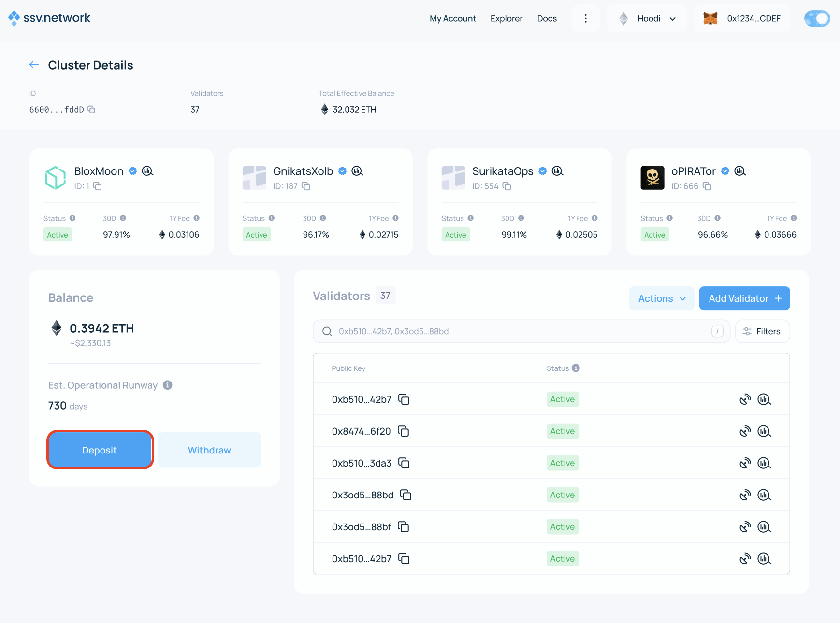Click beacon status icon for 0x3od5...88bd
Image resolution: width=840 pixels, height=623 pixels.
pyautogui.click(x=745, y=495)
